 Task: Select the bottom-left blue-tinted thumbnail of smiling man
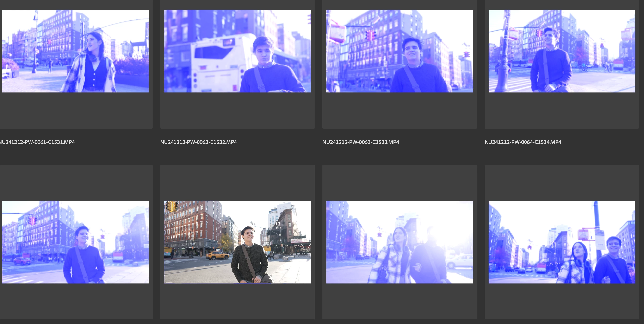(x=75, y=242)
